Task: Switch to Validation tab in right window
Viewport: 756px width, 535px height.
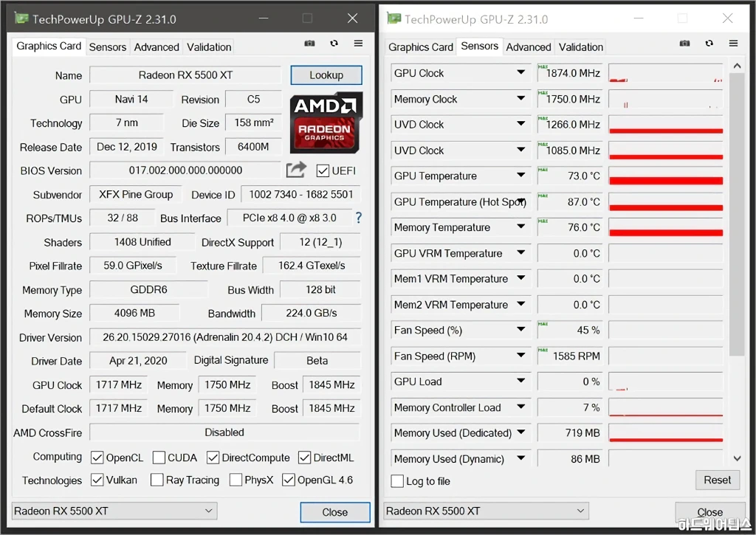Action: [580, 47]
